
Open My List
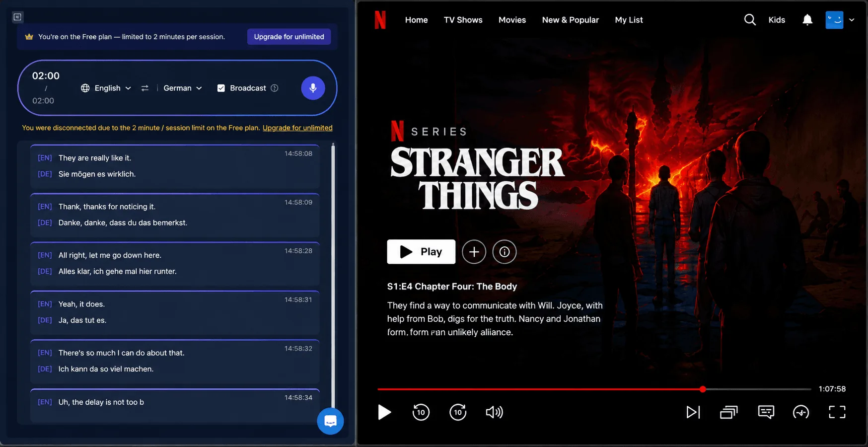click(x=629, y=20)
